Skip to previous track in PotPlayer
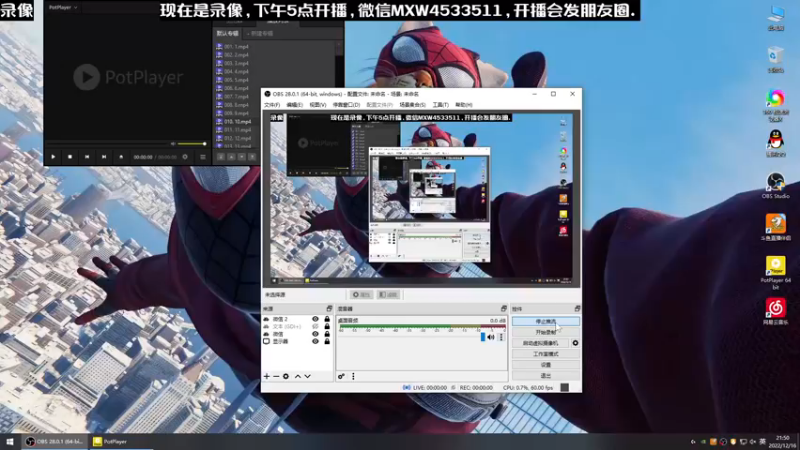This screenshot has width=800, height=450. pos(87,157)
